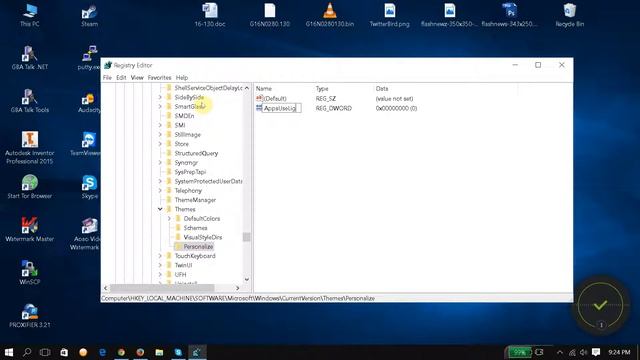Viewport: 640px width, 360px height.
Task: Click the AppsUseLig name edit field
Action: [x=281, y=108]
